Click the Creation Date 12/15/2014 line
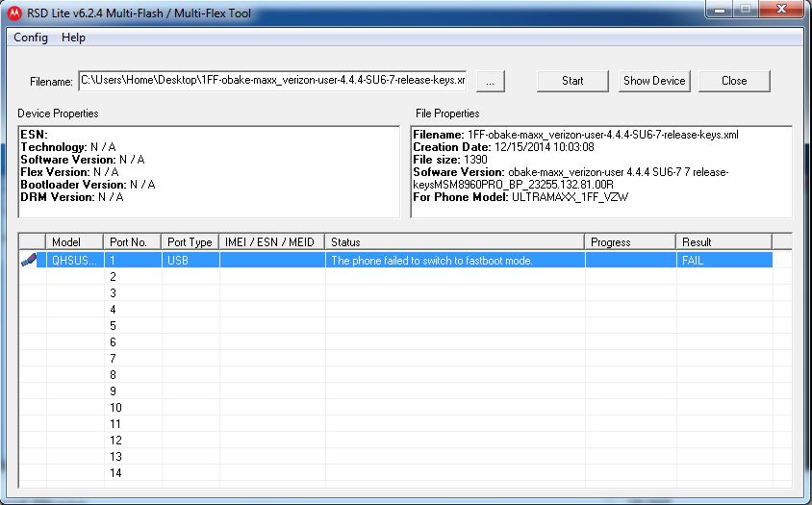Image resolution: width=812 pixels, height=505 pixels. pyautogui.click(x=503, y=147)
